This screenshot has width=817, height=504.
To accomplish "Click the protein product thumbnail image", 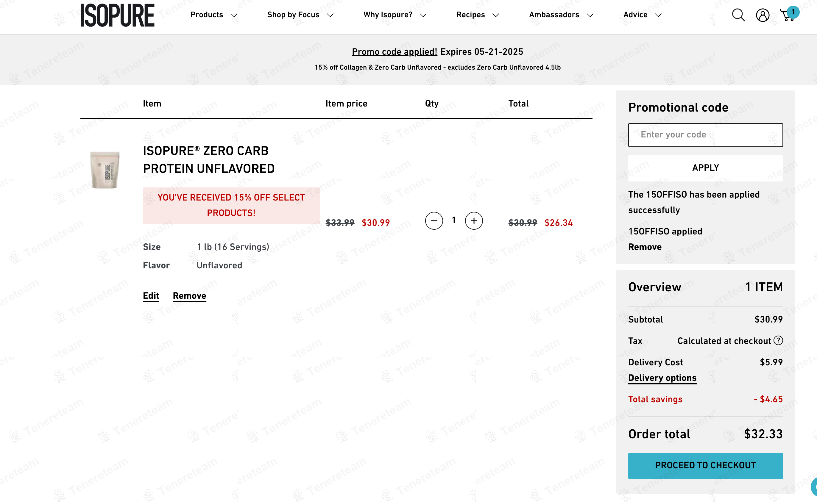I will (x=105, y=170).
